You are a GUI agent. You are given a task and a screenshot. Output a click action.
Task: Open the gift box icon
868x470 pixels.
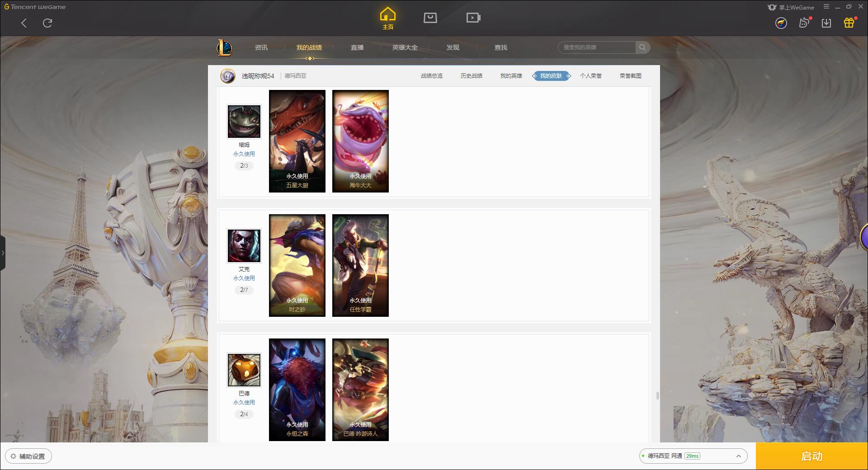coord(849,23)
